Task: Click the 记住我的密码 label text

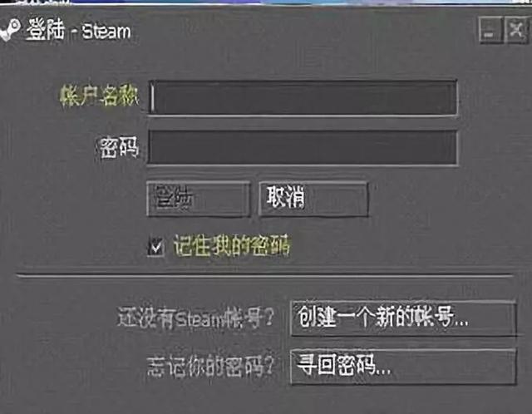Action: click(232, 245)
